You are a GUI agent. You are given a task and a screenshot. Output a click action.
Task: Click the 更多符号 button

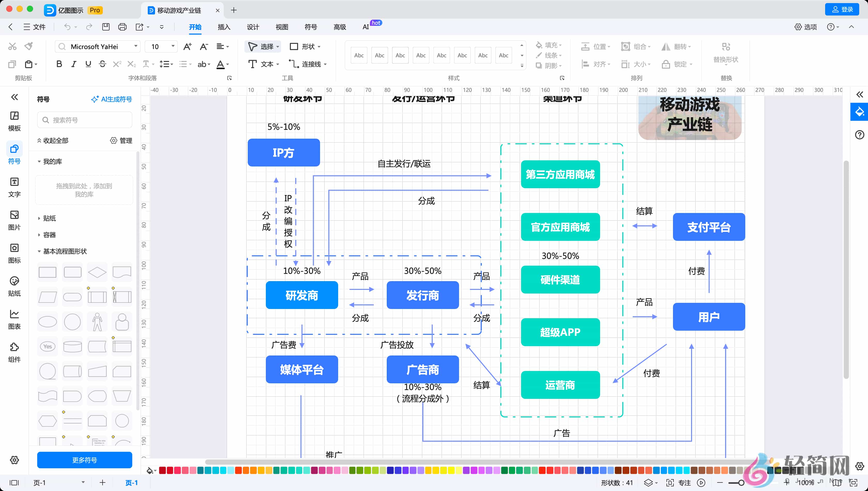tap(84, 460)
